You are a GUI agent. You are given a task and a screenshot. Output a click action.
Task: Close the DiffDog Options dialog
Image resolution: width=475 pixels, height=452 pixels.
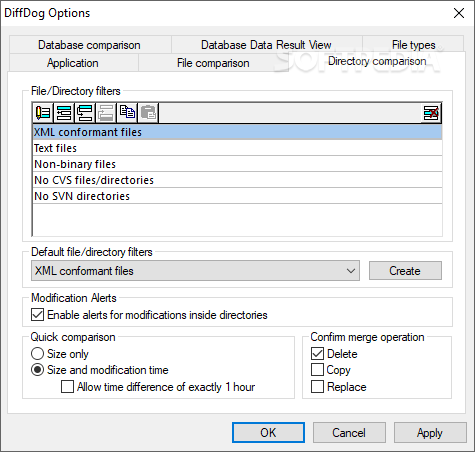point(459,13)
